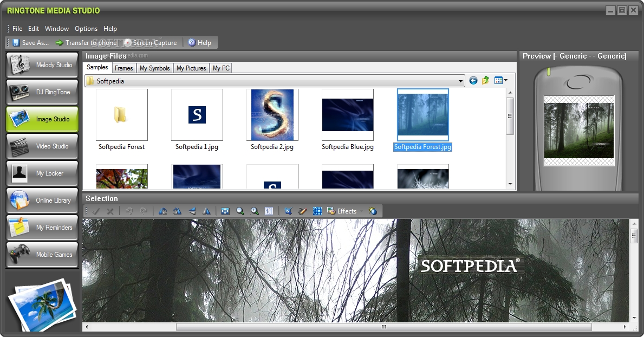The height and width of the screenshot is (337, 644).
Task: Expand the Softpedia folder path dropdown
Action: coord(460,81)
